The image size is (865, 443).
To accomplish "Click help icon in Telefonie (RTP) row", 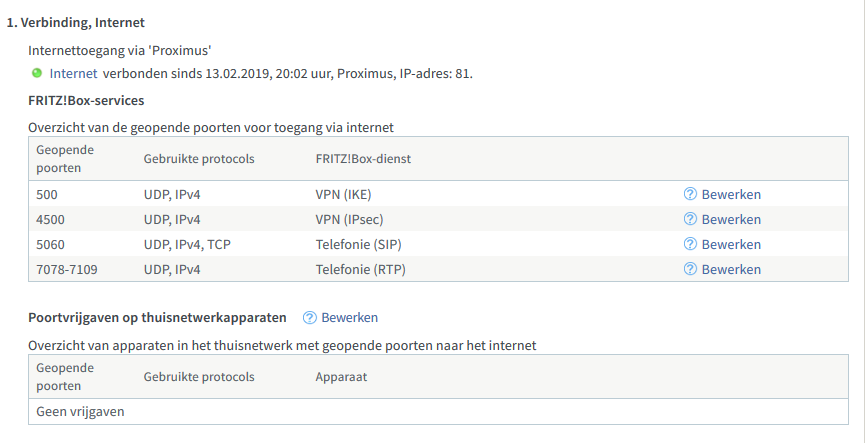I will (690, 269).
